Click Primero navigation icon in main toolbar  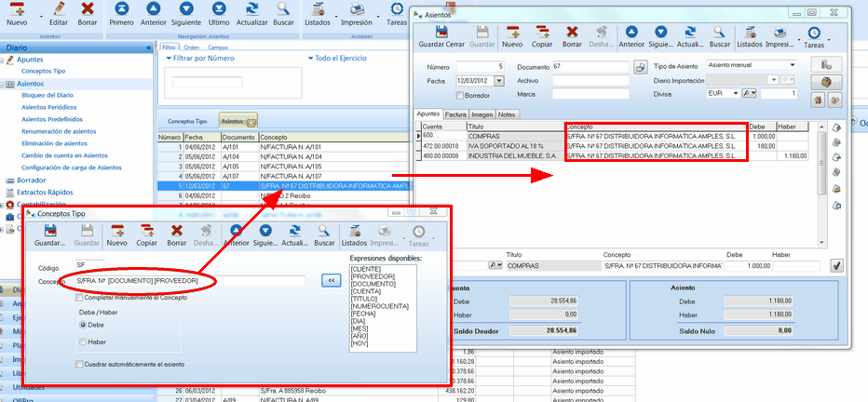[x=120, y=13]
